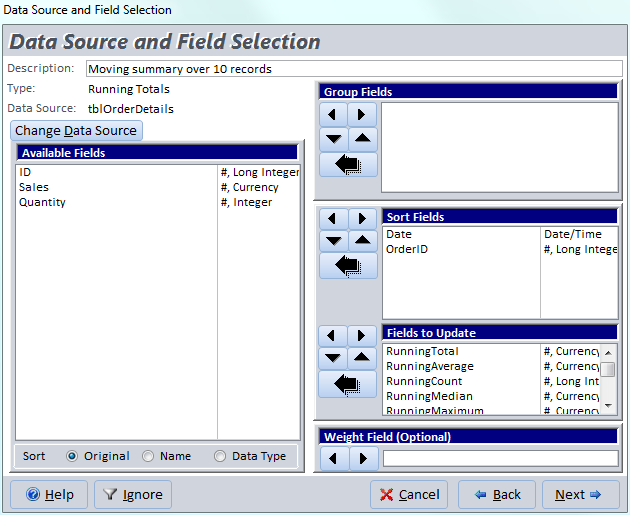Screen dimensions: 630x515
Task: Click the Group Fields remove (left arrow) button
Action: pos(333,114)
